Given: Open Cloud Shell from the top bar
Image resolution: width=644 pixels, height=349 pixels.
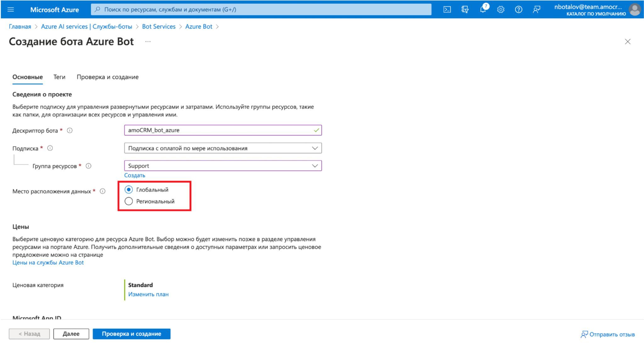Looking at the screenshot, I should click(447, 9).
